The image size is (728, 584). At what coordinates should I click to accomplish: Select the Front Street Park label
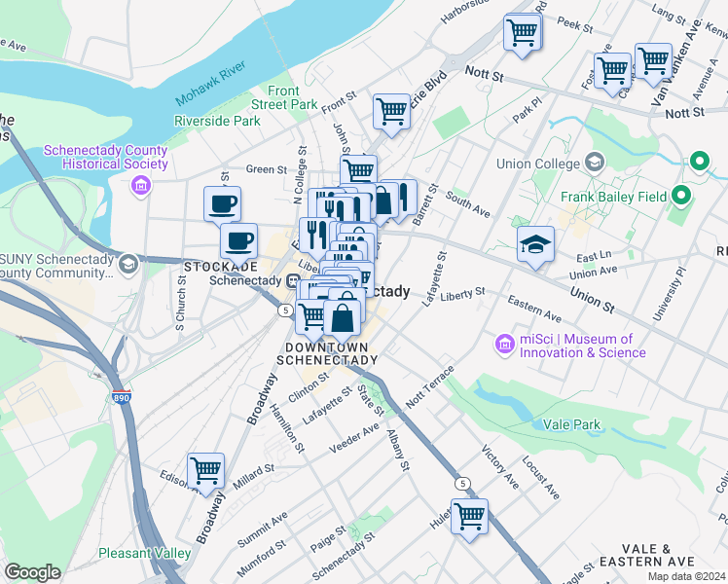point(284,97)
